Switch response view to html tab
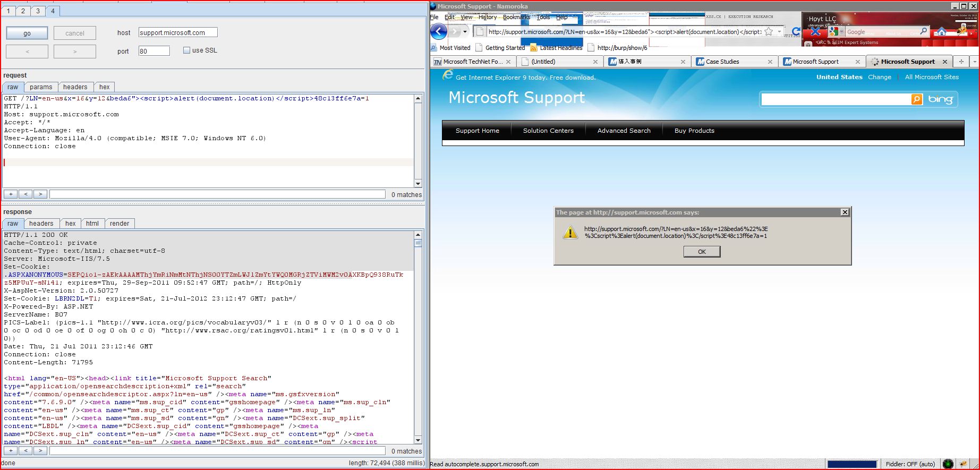 pyautogui.click(x=92, y=224)
